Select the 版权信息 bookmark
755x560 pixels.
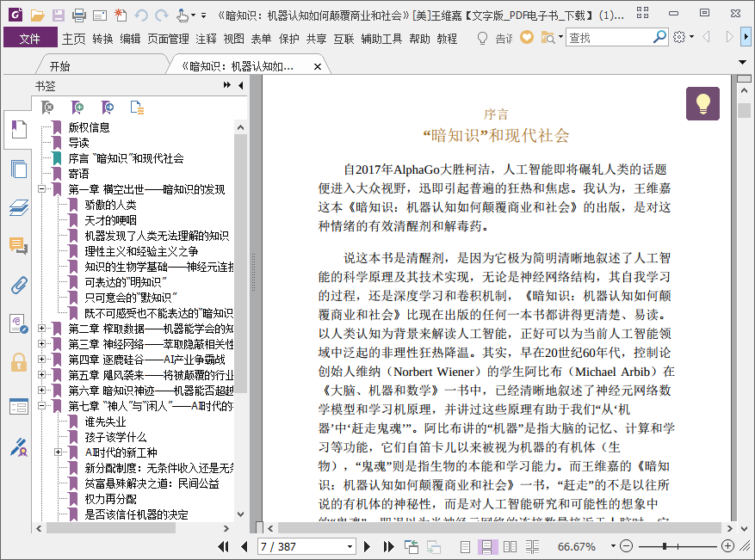pos(89,127)
